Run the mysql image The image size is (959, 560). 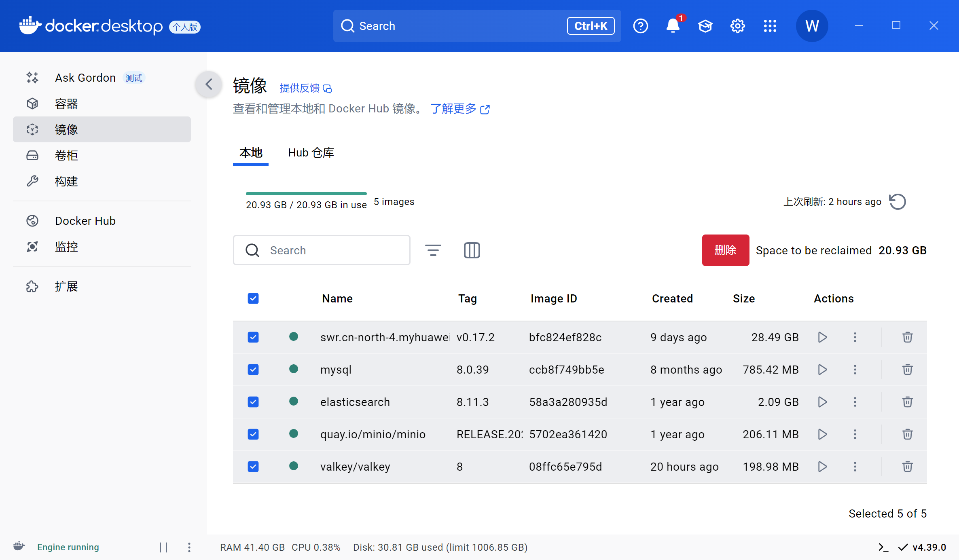click(822, 370)
